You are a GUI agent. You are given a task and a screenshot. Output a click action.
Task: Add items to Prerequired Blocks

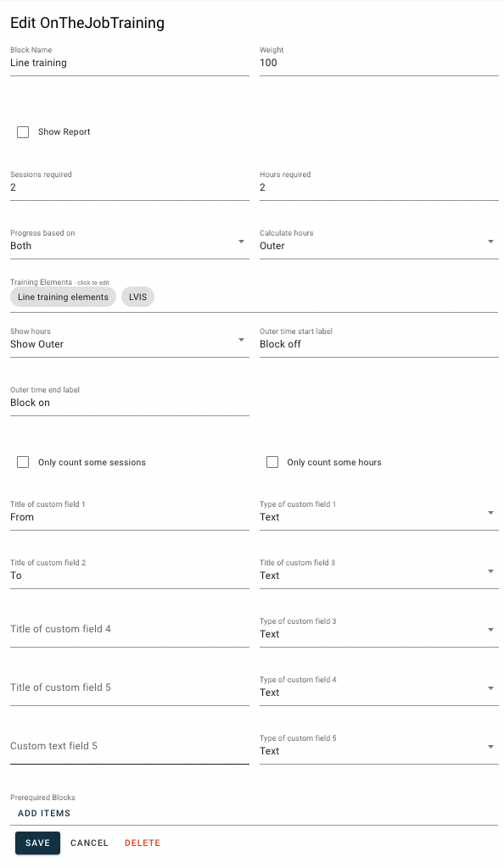pos(44,813)
